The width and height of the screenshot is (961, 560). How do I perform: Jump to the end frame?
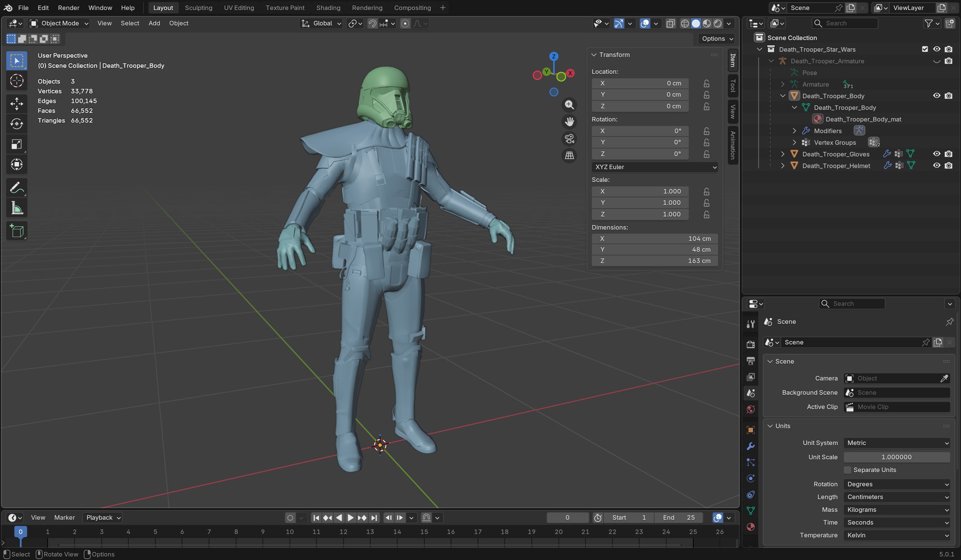pyautogui.click(x=374, y=517)
